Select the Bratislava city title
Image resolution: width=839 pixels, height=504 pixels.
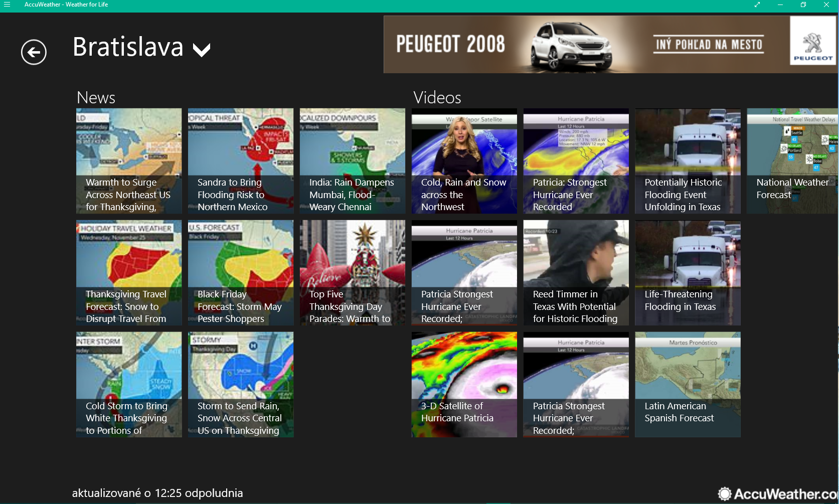click(x=128, y=47)
